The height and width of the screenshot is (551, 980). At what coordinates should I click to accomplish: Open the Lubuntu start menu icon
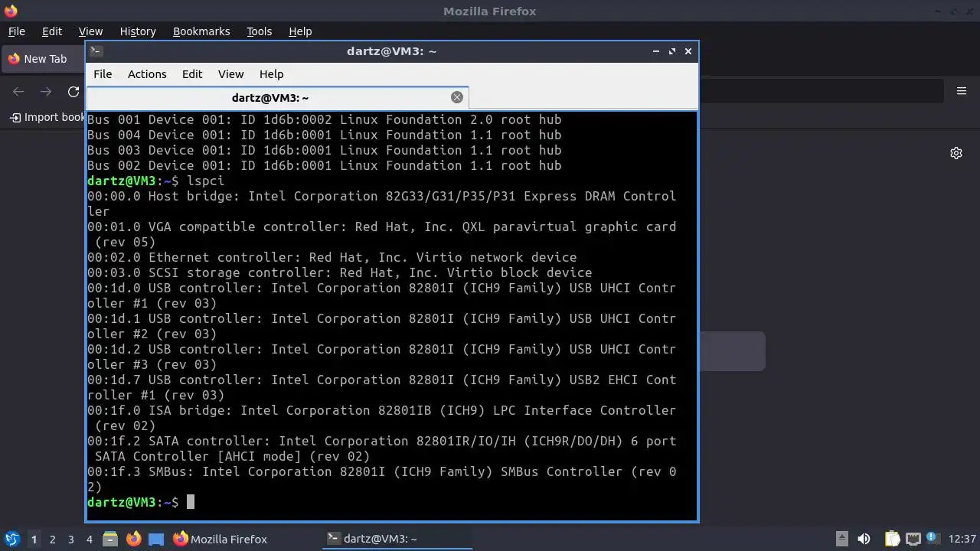12,539
